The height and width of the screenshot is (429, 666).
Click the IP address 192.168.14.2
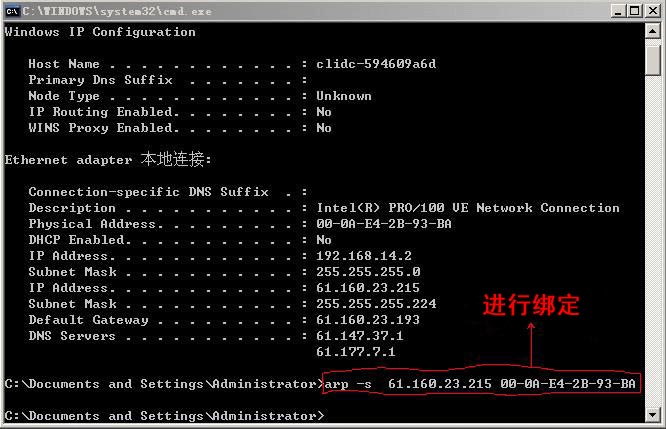364,256
